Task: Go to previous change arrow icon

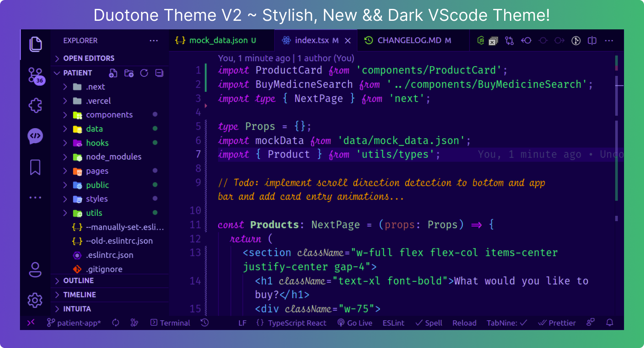Action: click(x=526, y=40)
